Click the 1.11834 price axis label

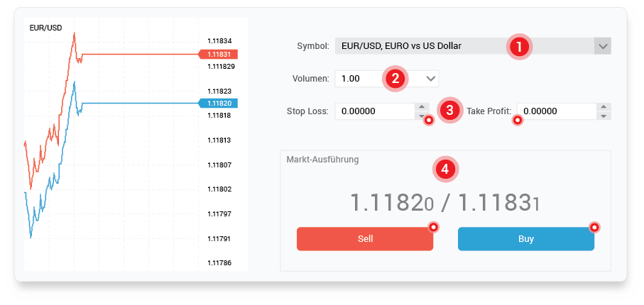[219, 41]
